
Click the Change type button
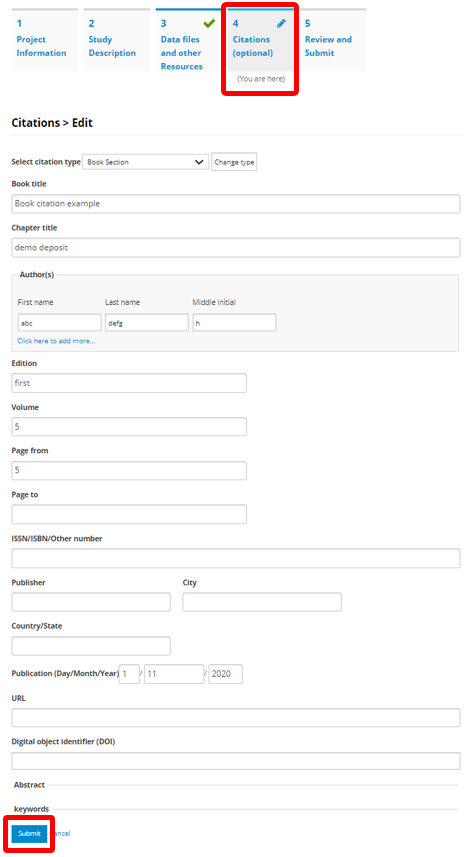pyautogui.click(x=234, y=162)
